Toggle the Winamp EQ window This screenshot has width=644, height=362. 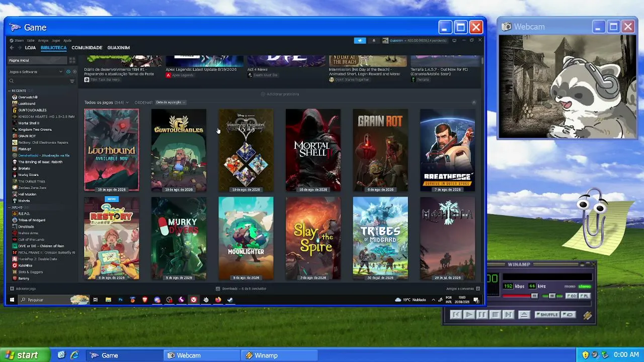572,296
